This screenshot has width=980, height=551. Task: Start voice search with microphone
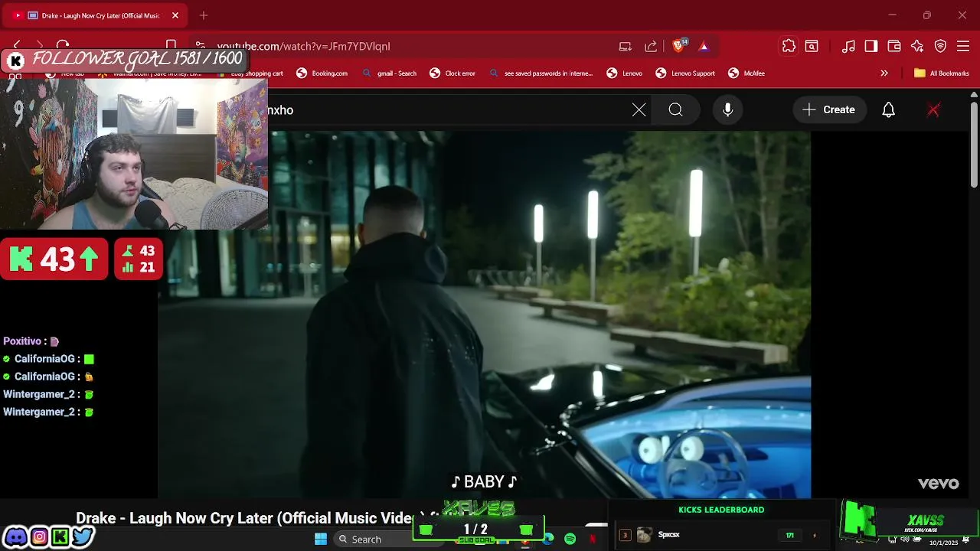[x=728, y=110]
